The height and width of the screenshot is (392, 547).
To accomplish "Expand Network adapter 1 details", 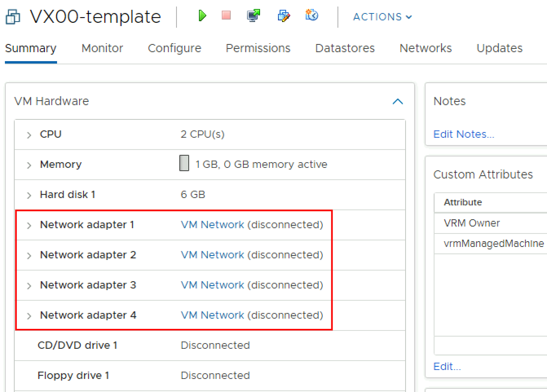I will click(29, 225).
